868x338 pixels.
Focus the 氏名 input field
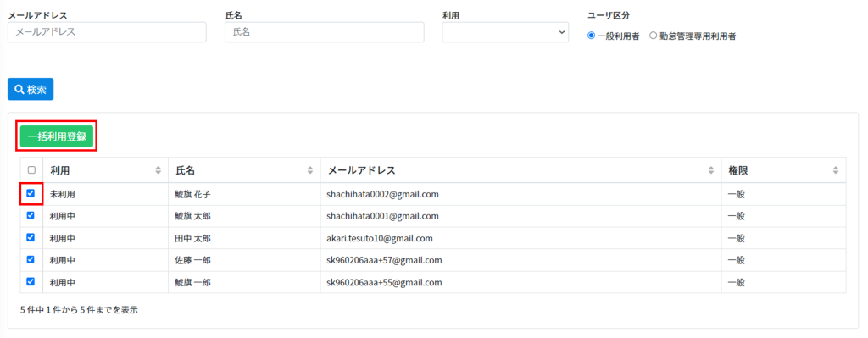pyautogui.click(x=325, y=32)
